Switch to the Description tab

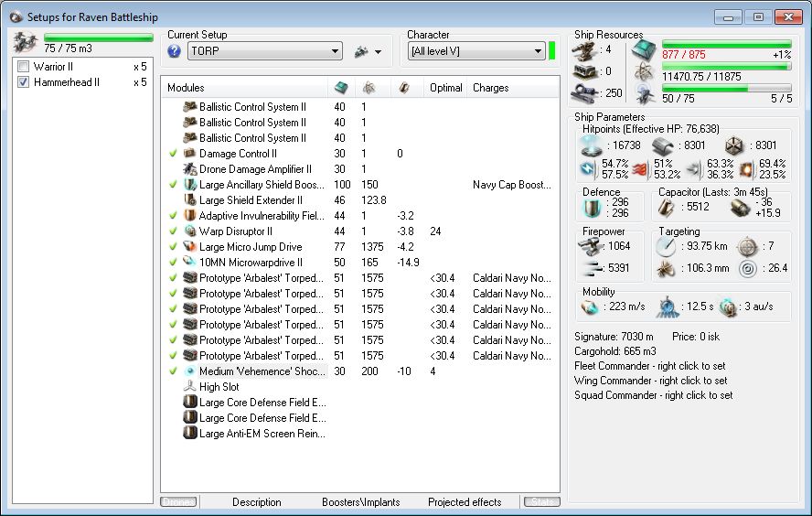tap(256, 502)
